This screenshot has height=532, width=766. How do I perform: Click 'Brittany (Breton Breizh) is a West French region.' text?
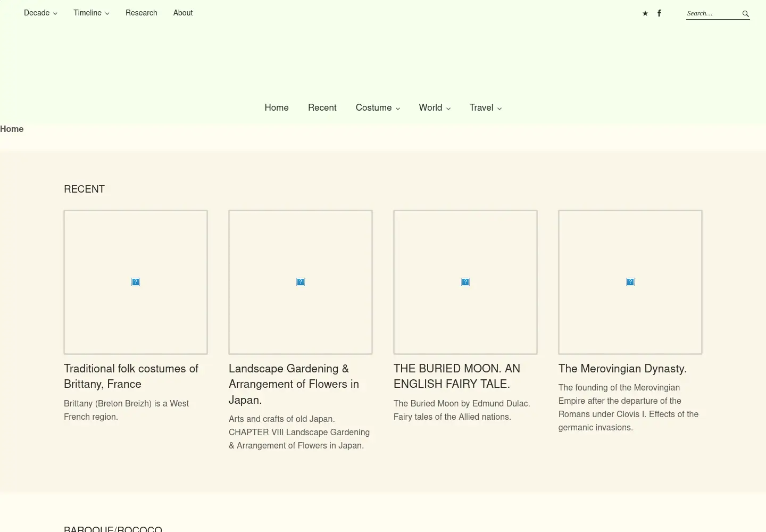click(126, 410)
